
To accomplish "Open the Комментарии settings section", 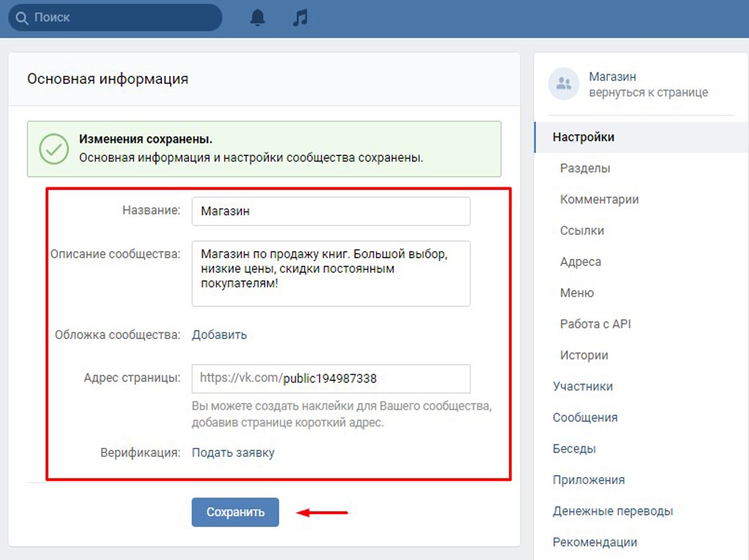I will click(599, 200).
